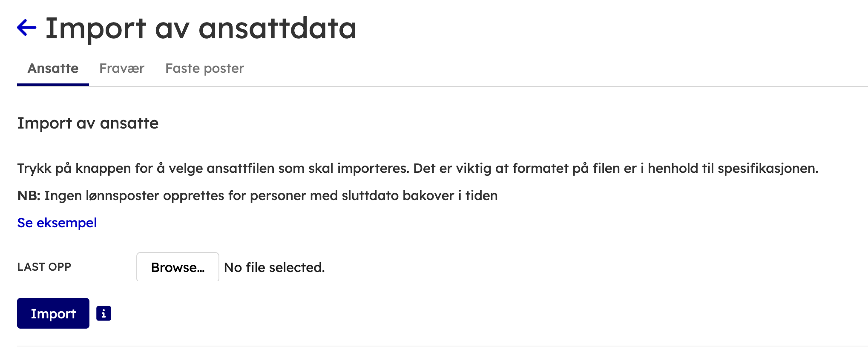This screenshot has width=868, height=355.
Task: Click the dark blue Import button
Action: [x=53, y=313]
